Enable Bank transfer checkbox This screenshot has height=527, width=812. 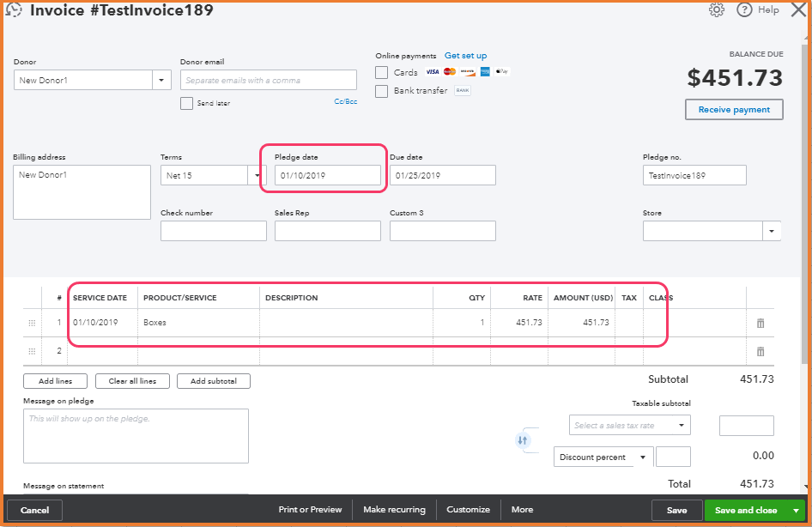[x=382, y=91]
